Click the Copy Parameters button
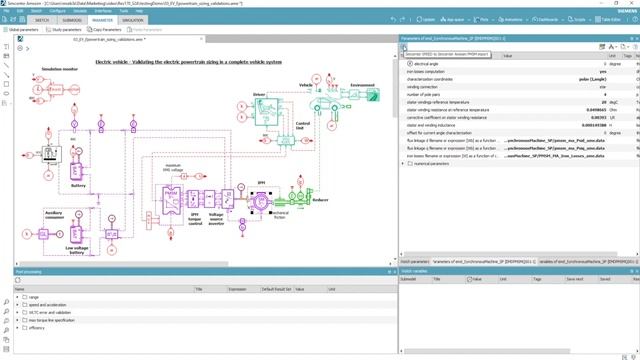 tap(104, 30)
